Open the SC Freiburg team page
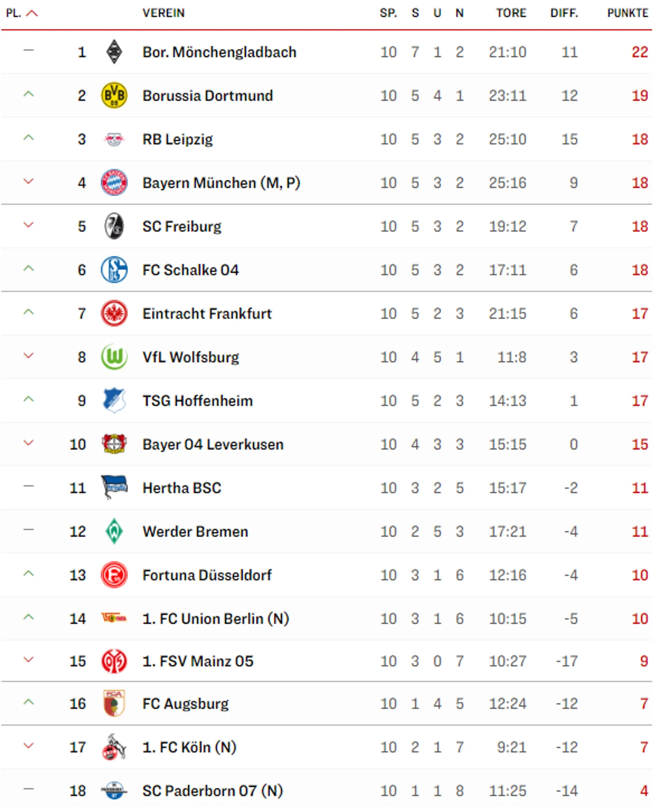The height and width of the screenshot is (807, 672). coord(182,226)
